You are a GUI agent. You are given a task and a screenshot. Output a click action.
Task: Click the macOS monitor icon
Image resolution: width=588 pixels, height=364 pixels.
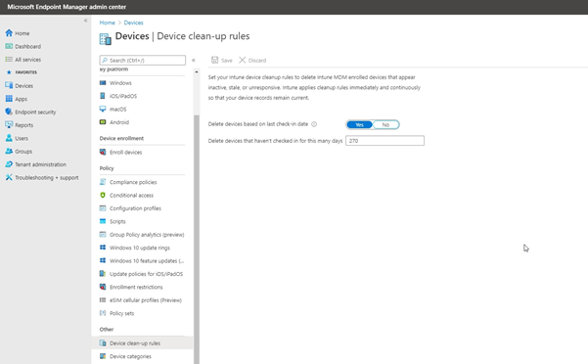click(x=103, y=109)
